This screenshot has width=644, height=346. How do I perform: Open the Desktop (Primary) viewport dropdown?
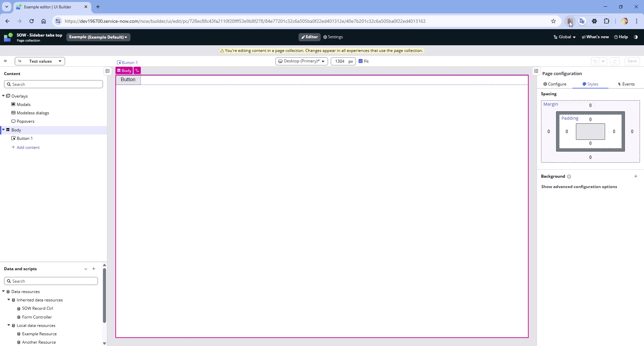click(301, 61)
